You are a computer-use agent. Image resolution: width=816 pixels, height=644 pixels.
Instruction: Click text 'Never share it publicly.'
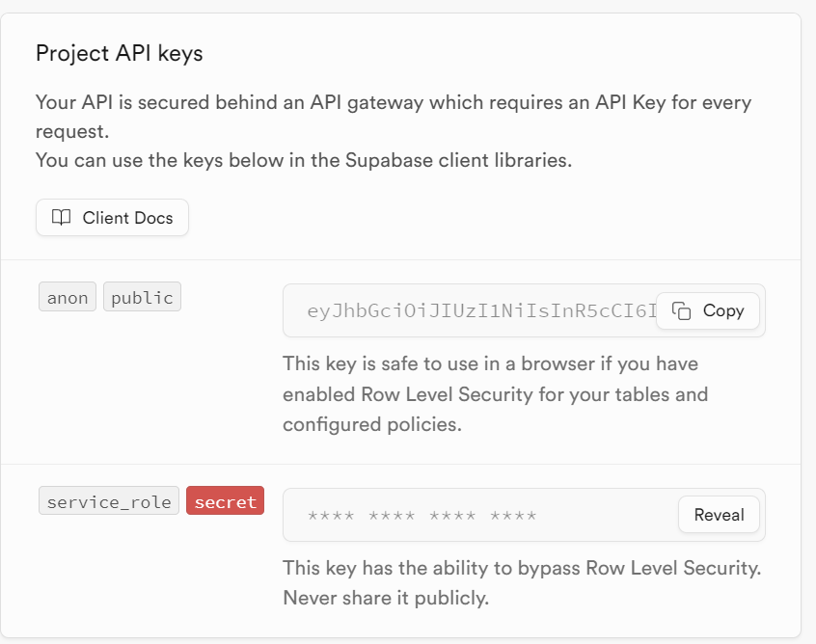[386, 598]
